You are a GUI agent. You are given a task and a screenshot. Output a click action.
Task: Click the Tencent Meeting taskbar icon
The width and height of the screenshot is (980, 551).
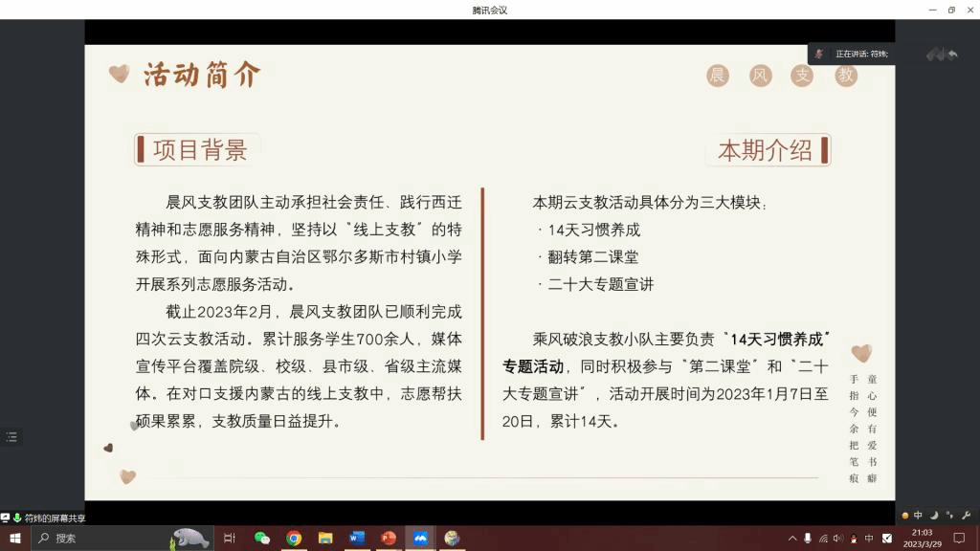pyautogui.click(x=420, y=539)
